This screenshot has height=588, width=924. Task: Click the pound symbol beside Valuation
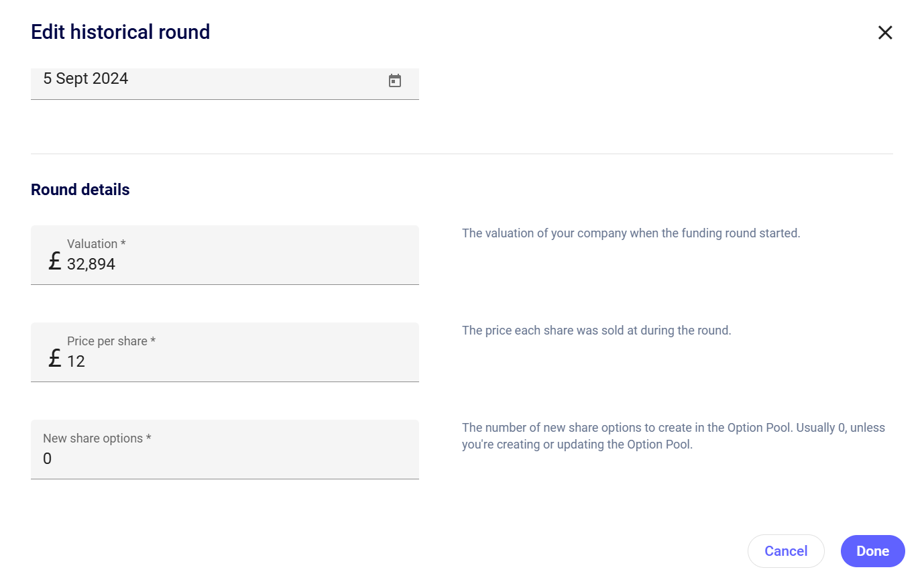pos(55,261)
